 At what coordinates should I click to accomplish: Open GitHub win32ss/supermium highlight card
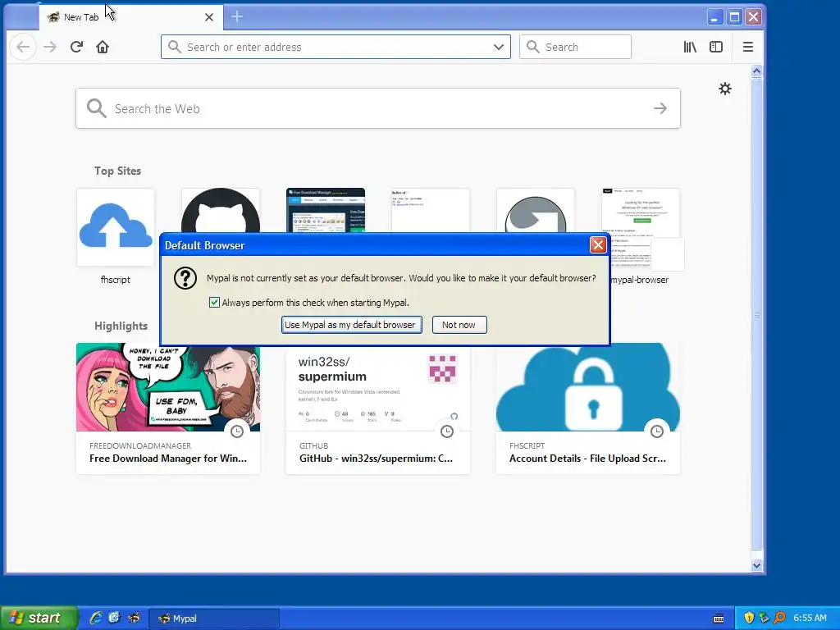coord(377,411)
